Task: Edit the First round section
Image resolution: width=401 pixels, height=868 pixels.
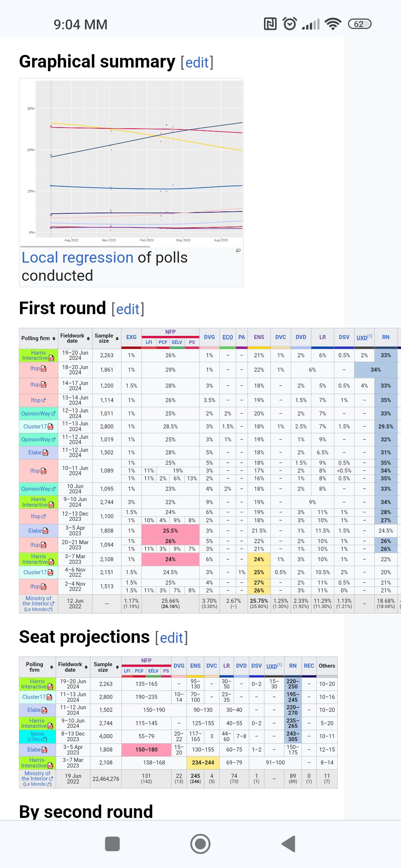Action: coord(128,309)
